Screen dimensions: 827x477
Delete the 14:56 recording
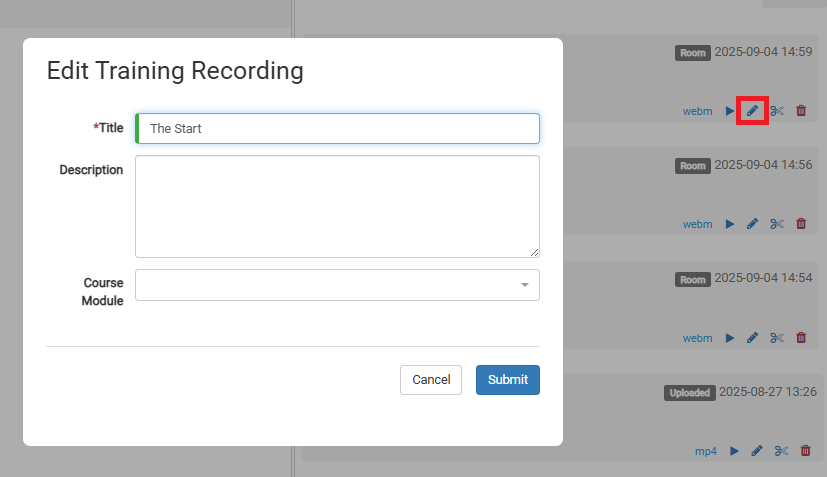801,224
